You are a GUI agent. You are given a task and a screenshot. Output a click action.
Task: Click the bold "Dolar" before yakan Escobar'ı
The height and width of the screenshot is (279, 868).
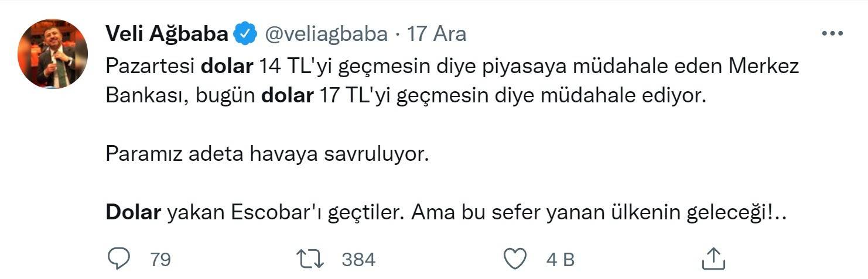(x=133, y=212)
